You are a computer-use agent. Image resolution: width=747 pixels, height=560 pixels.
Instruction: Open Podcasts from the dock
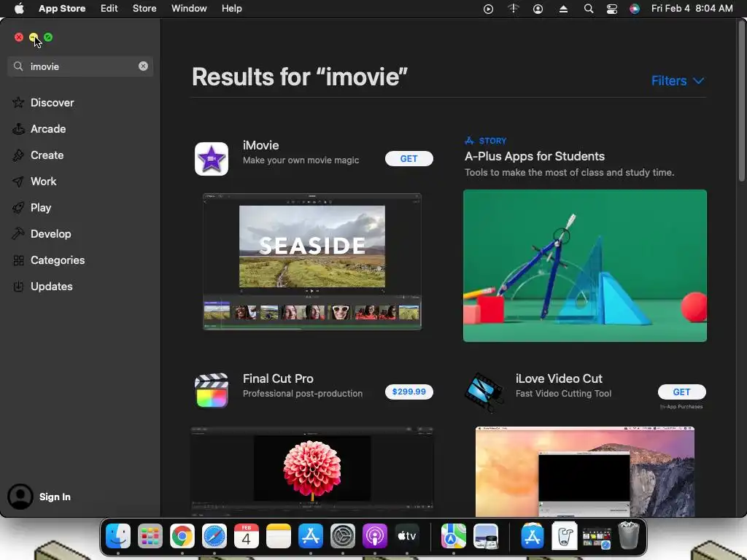click(375, 536)
